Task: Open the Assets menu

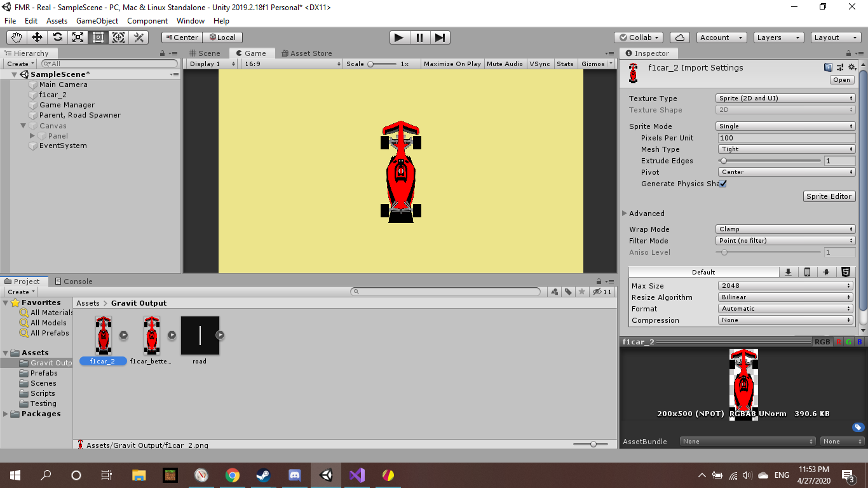Action: 57,21
